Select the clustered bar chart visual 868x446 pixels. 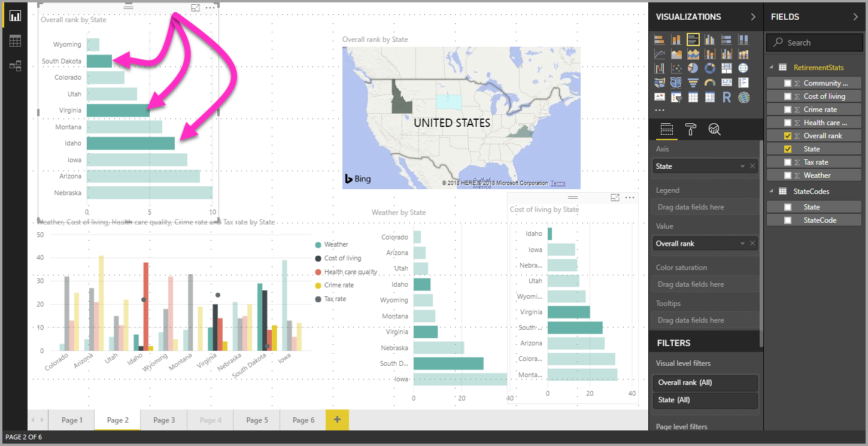click(x=693, y=40)
